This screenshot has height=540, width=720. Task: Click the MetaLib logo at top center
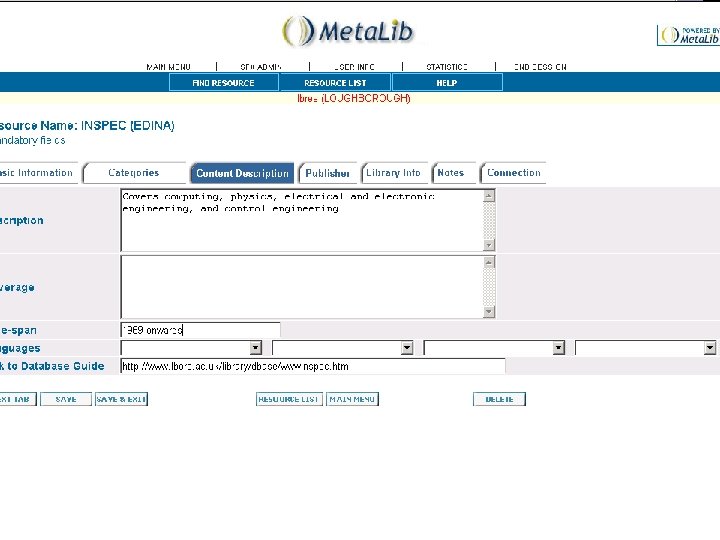pyautogui.click(x=348, y=31)
